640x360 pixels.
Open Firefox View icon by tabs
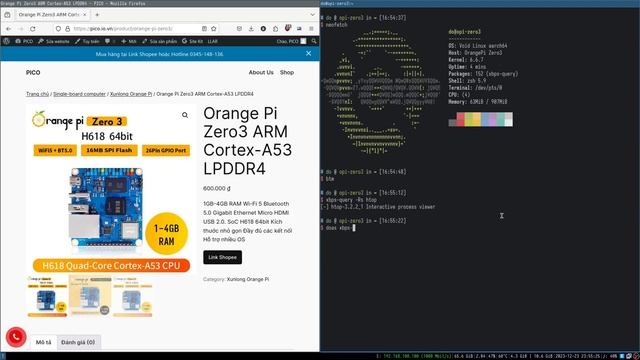coord(7,15)
